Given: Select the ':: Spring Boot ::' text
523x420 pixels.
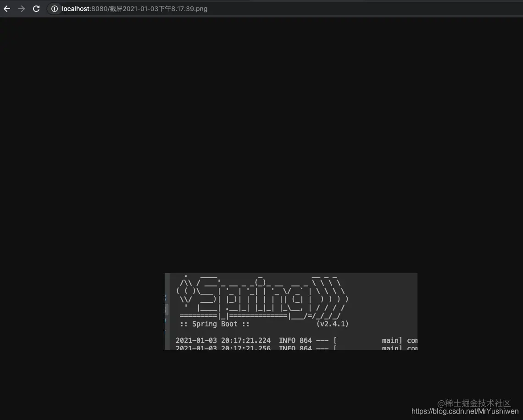Looking at the screenshot, I should point(214,324).
